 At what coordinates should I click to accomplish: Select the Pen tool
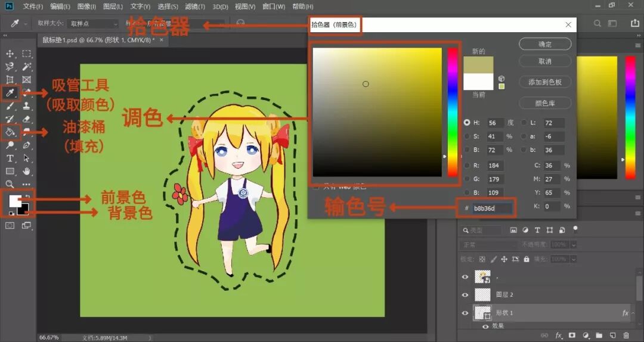pos(26,145)
